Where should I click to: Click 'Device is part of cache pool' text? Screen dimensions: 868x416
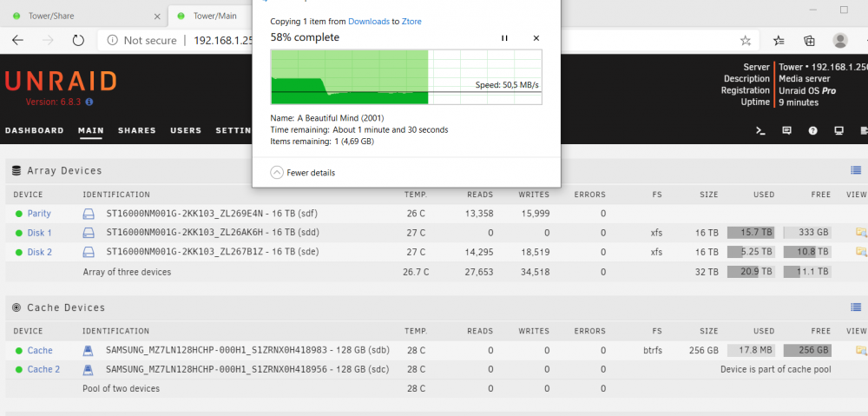(775, 369)
